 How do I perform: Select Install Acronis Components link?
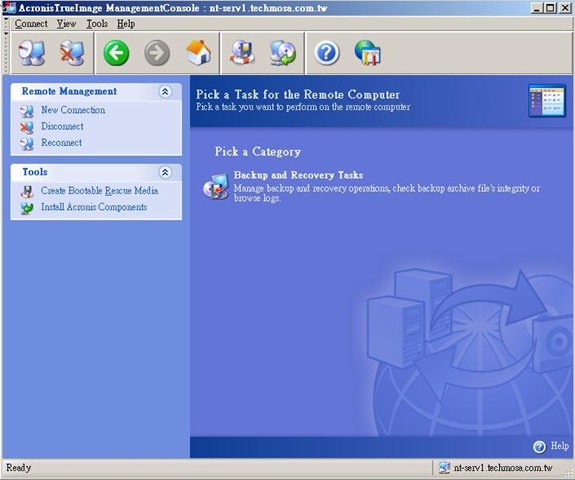(94, 207)
